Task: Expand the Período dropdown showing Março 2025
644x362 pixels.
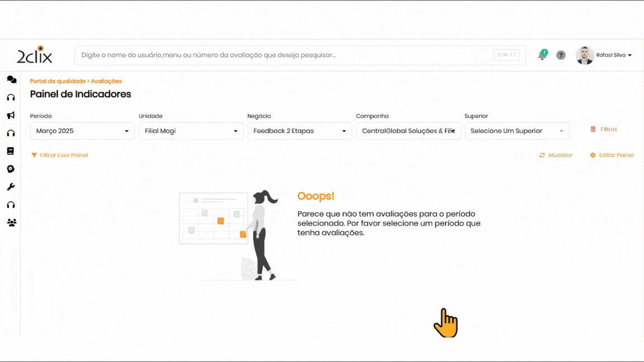Action: [82, 131]
